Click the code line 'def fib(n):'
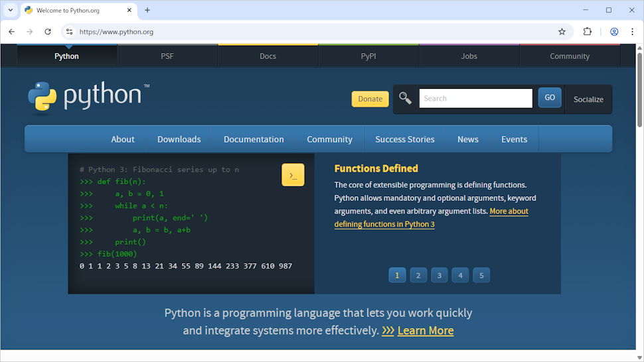644x362 pixels. pyautogui.click(x=121, y=182)
